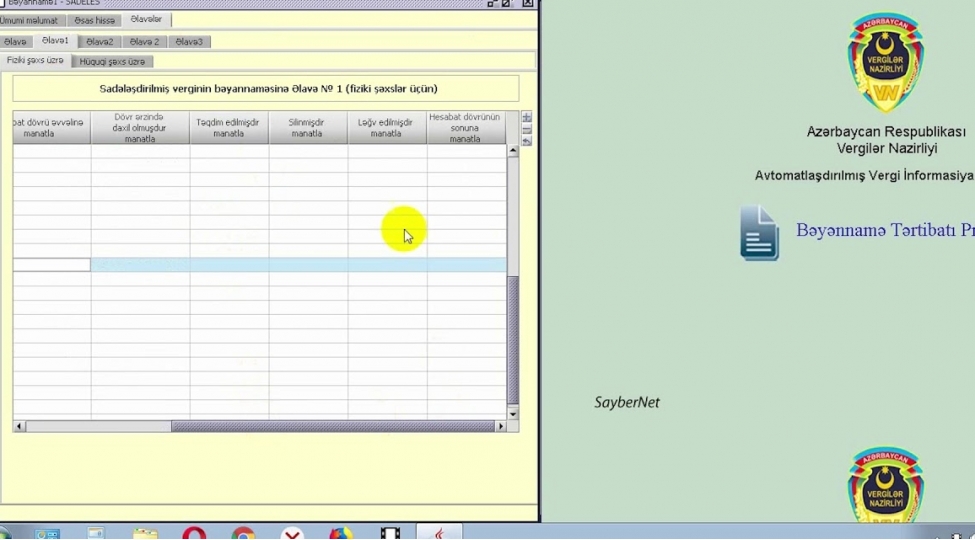Open the film strip video app in taskbar

point(391,535)
